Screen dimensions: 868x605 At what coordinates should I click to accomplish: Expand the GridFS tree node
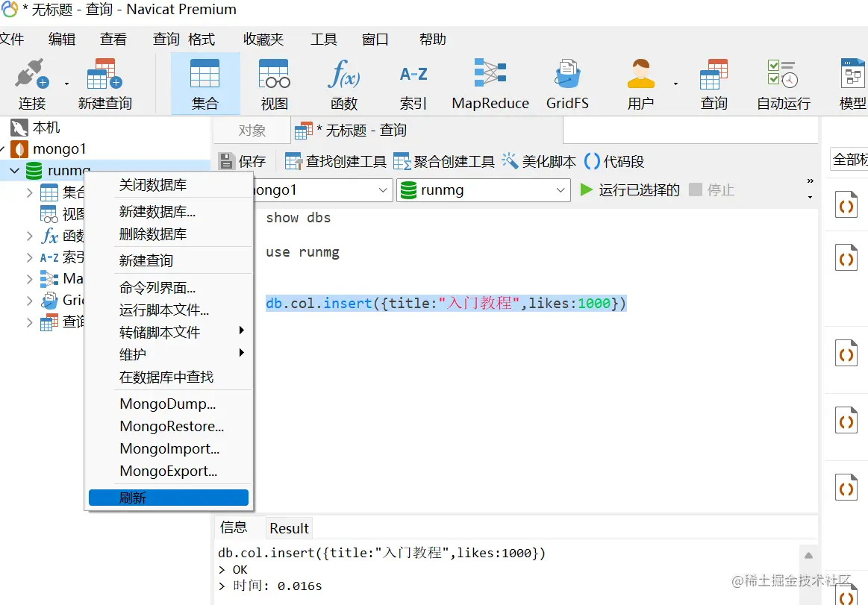click(x=29, y=301)
